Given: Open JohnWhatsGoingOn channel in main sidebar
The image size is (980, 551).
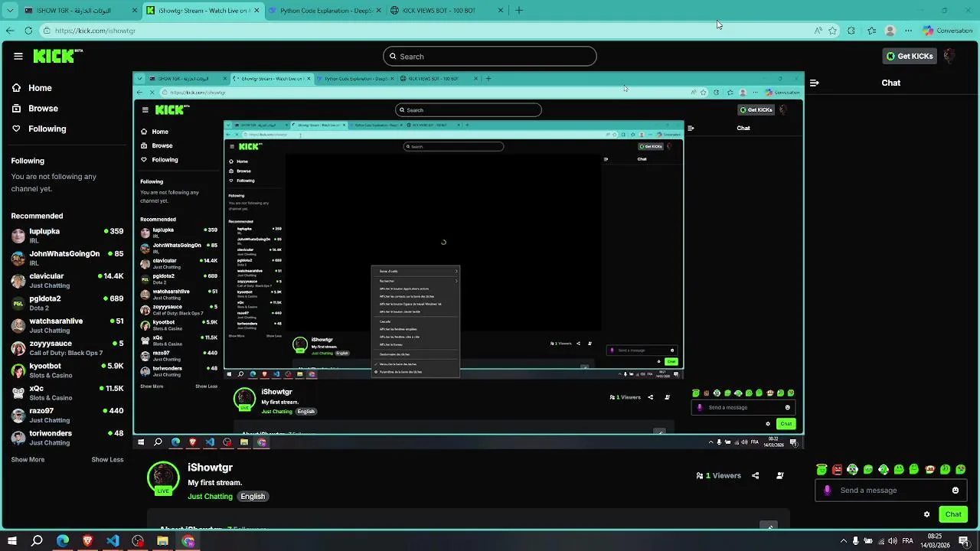Looking at the screenshot, I should [x=67, y=258].
